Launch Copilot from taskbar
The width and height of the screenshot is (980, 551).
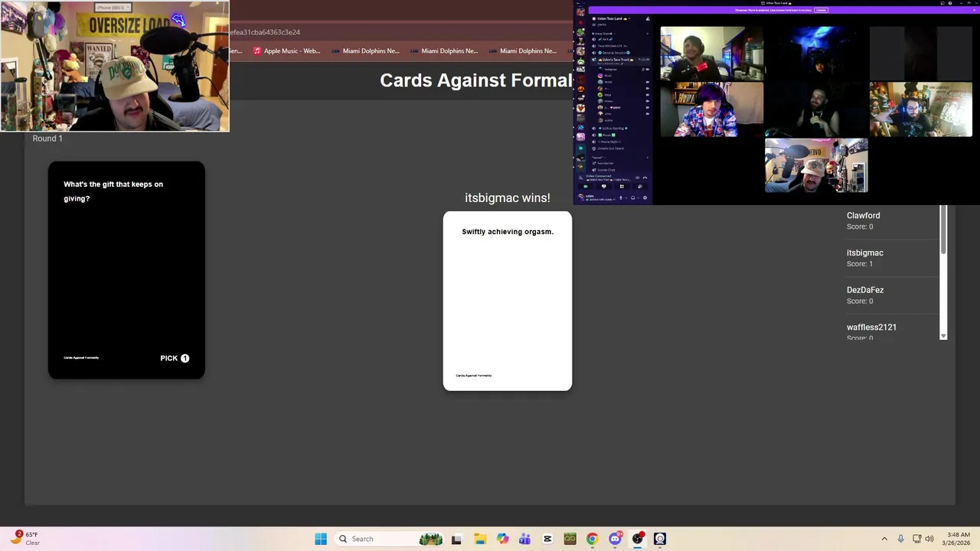click(x=502, y=539)
